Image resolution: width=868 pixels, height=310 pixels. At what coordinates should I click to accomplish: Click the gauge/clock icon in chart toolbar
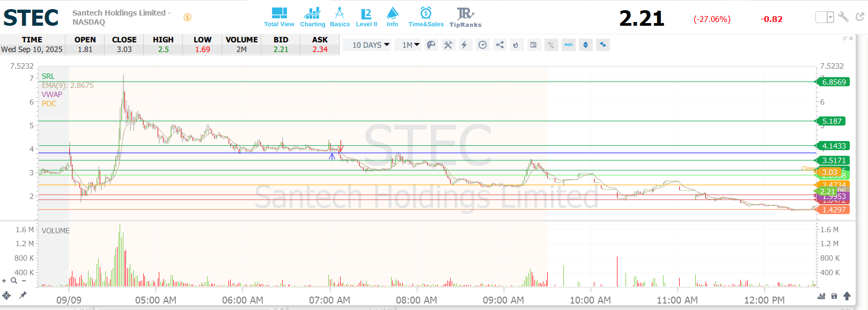tap(482, 45)
